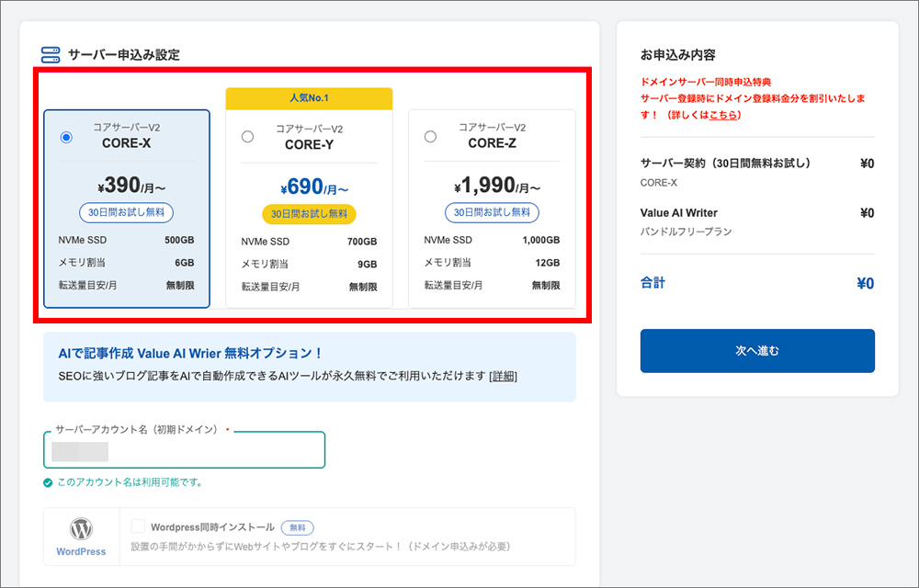Image resolution: width=919 pixels, height=588 pixels.
Task: Click the WordPress label under the logo
Action: [81, 551]
